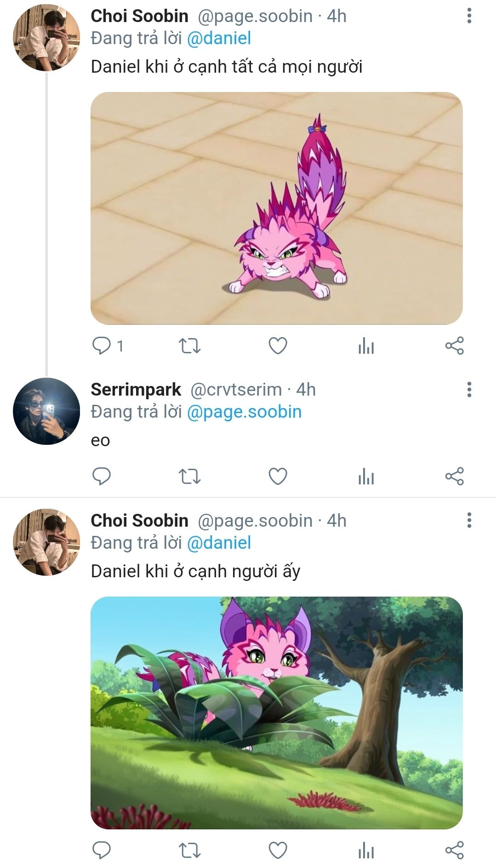Open Choi Soobin's profile picture in first tweet
The image size is (496, 868).
click(x=46, y=38)
